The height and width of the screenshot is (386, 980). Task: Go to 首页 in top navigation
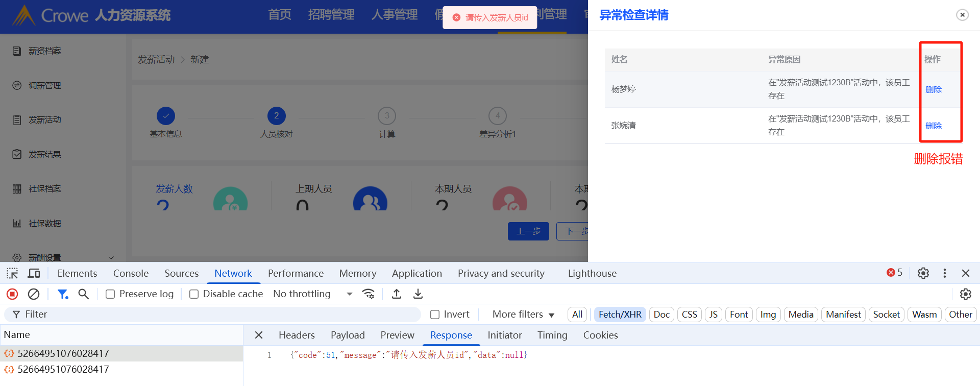tap(280, 14)
